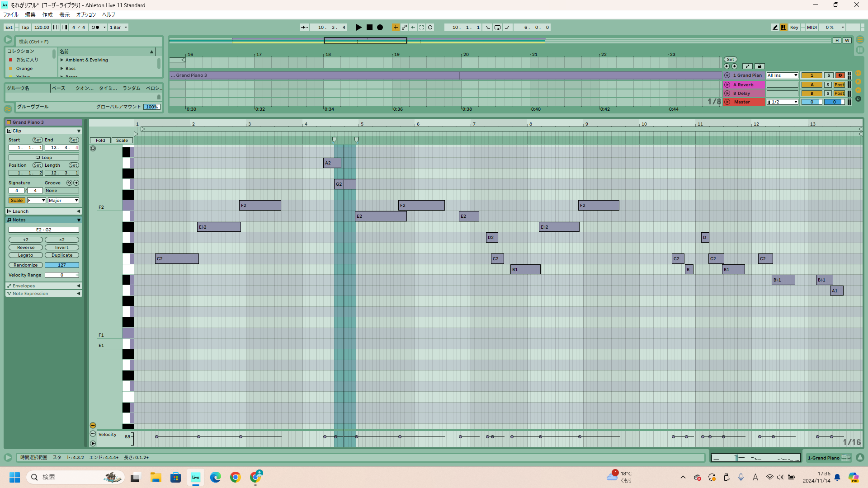
Task: Click the Legato button
Action: pyautogui.click(x=26, y=255)
